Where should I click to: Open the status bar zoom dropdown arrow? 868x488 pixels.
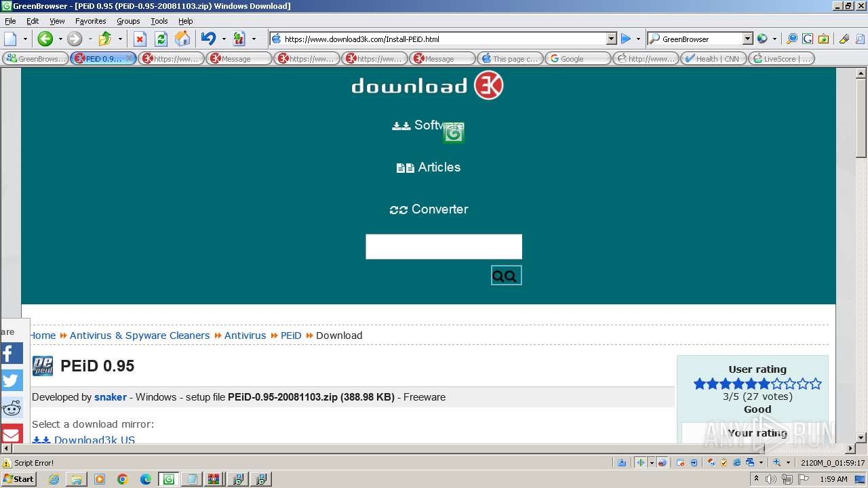pyautogui.click(x=788, y=463)
